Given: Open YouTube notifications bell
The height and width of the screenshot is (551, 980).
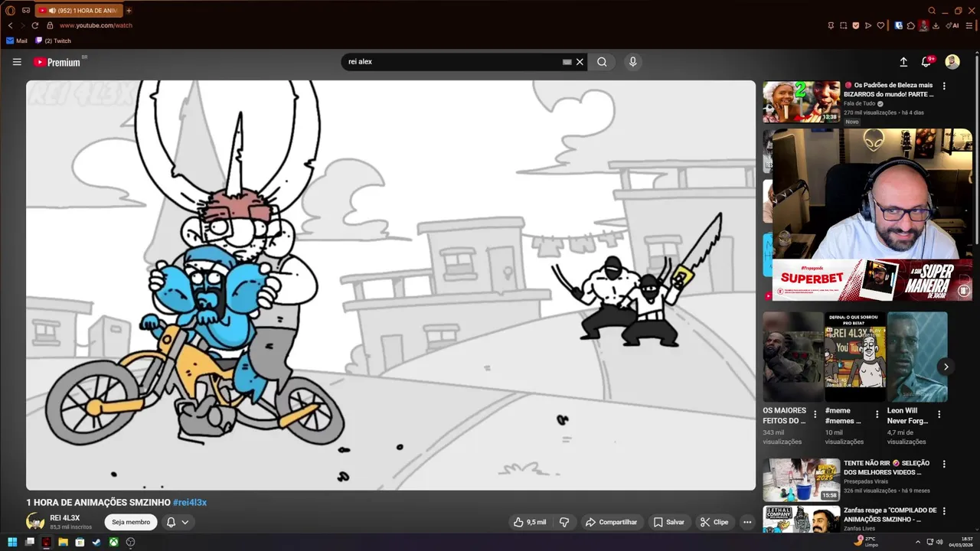Looking at the screenshot, I should [x=926, y=62].
